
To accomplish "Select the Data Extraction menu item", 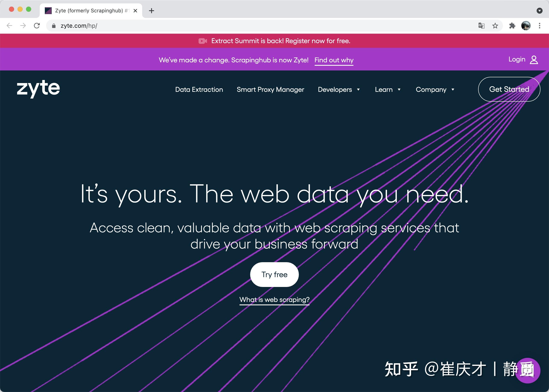I will click(x=199, y=89).
